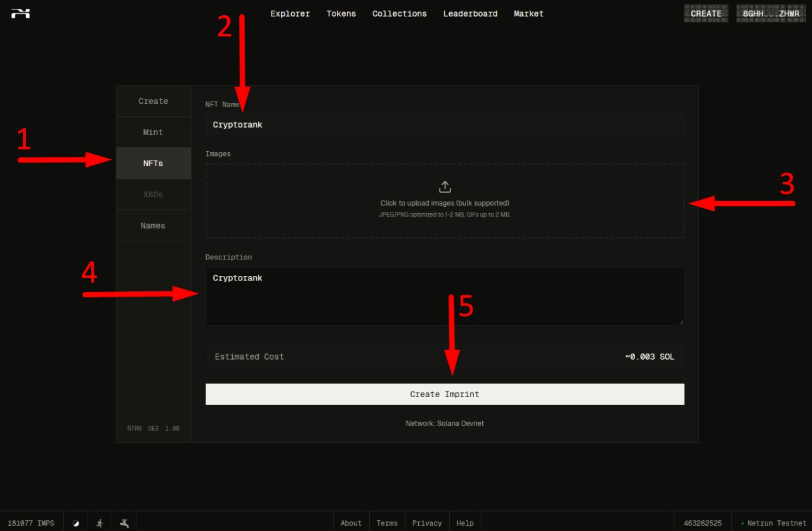Click the upload arrow icon in Images area

pos(445,187)
